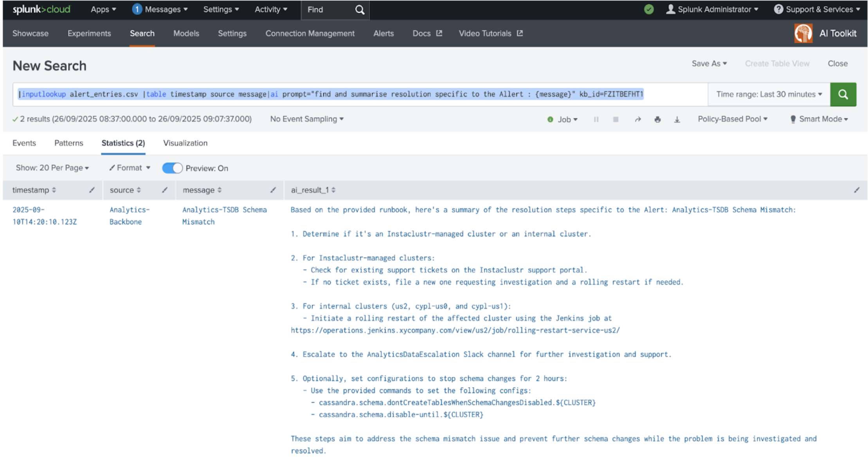Click the Messages notification badge
868x466 pixels.
tap(137, 9)
